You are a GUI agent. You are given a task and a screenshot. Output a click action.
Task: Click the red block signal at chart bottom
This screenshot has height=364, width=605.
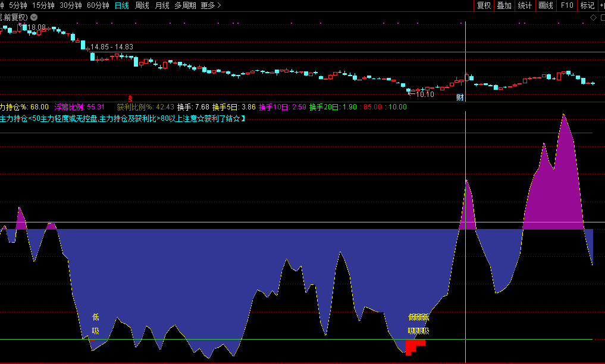pyautogui.click(x=412, y=346)
